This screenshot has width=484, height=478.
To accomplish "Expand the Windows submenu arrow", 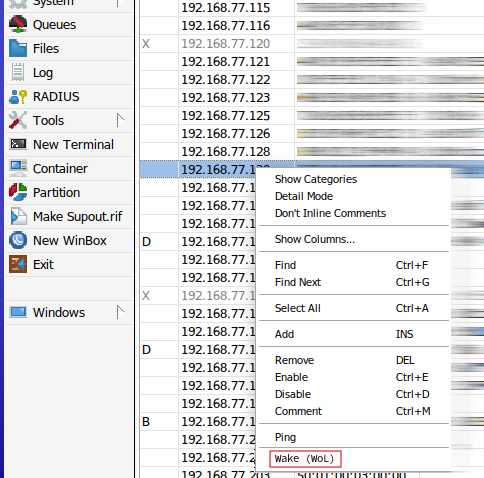I will click(x=120, y=312).
